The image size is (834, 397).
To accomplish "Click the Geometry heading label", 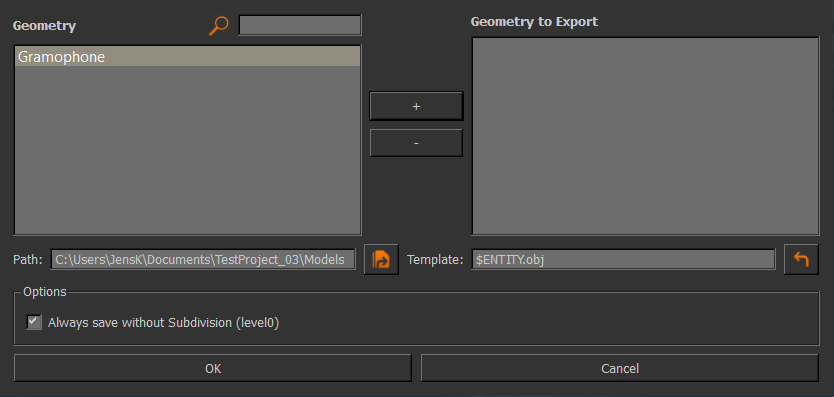I will pos(44,26).
